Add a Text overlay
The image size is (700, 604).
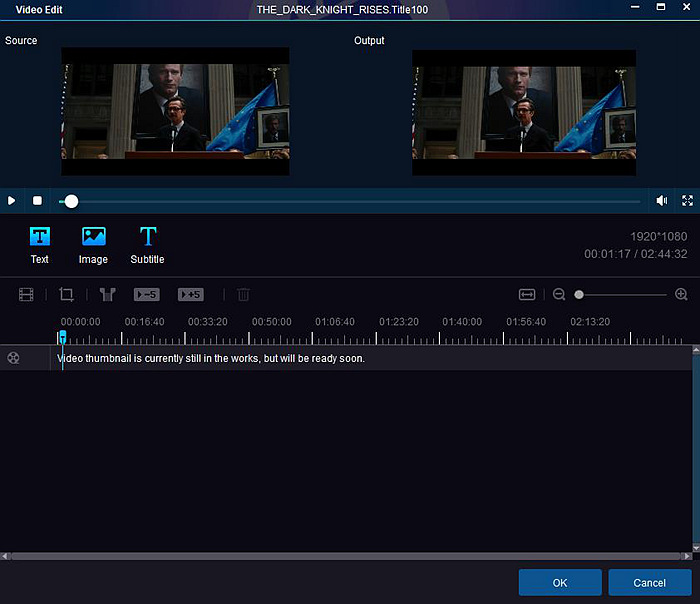[40, 246]
